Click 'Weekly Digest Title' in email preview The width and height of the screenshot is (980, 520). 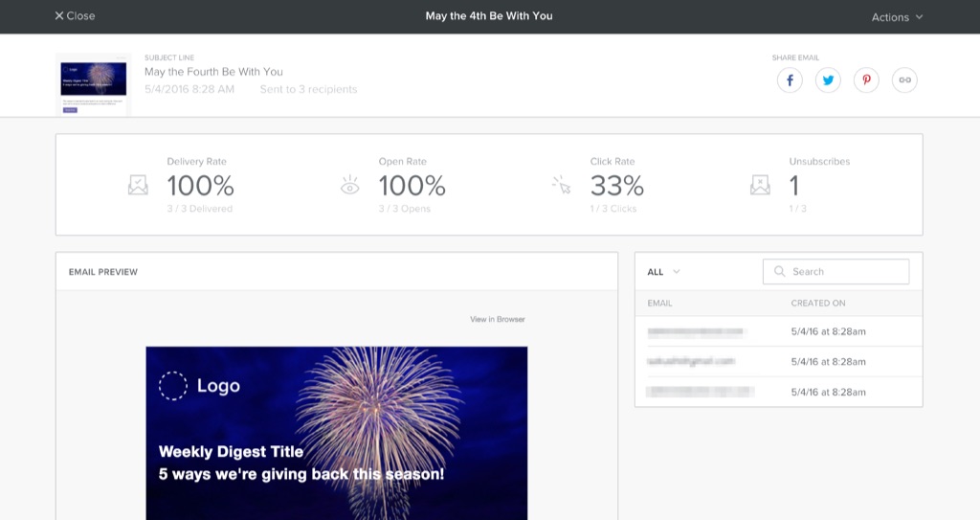click(x=231, y=452)
